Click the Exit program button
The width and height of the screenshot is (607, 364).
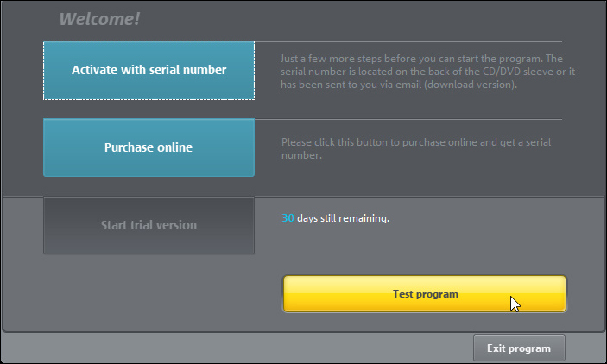(x=519, y=348)
